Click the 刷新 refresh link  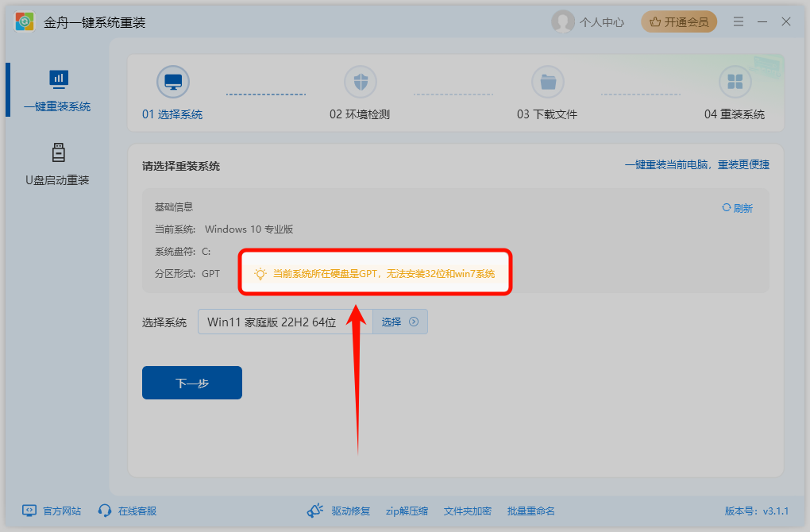(737, 208)
